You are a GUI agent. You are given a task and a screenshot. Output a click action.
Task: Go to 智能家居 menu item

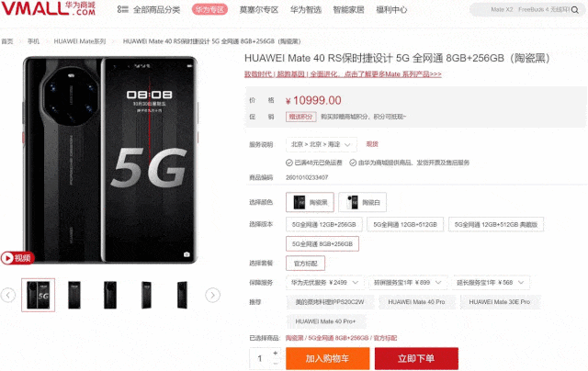(x=349, y=10)
